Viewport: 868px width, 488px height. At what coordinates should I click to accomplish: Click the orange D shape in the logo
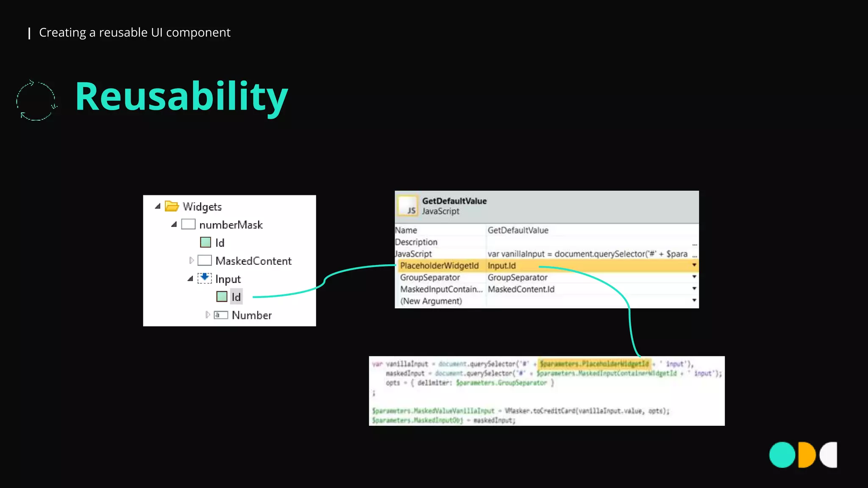click(x=807, y=455)
